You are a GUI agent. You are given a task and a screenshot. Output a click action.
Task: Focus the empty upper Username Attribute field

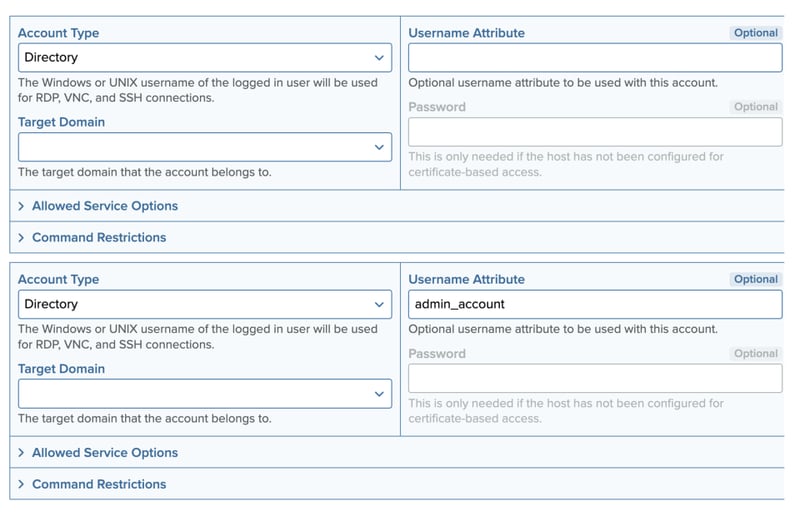(595, 58)
